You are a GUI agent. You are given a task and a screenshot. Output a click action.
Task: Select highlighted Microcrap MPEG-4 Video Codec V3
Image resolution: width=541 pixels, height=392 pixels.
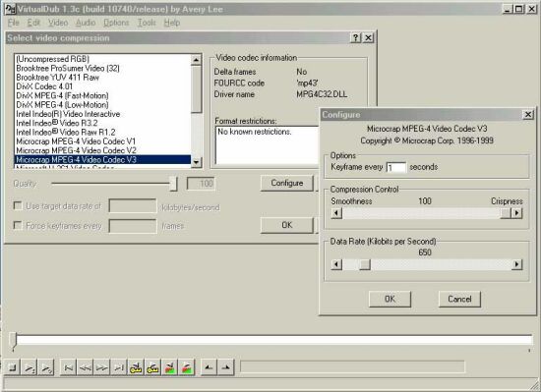[103, 159]
